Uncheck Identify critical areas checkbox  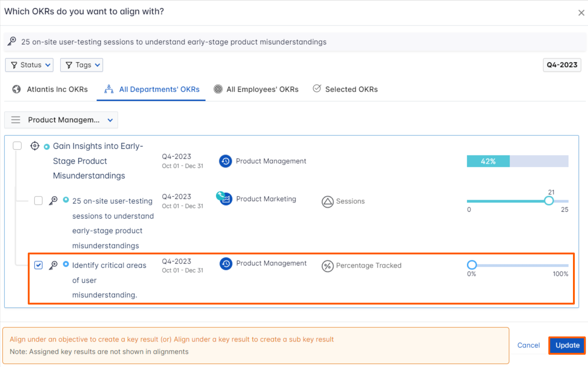(39, 265)
